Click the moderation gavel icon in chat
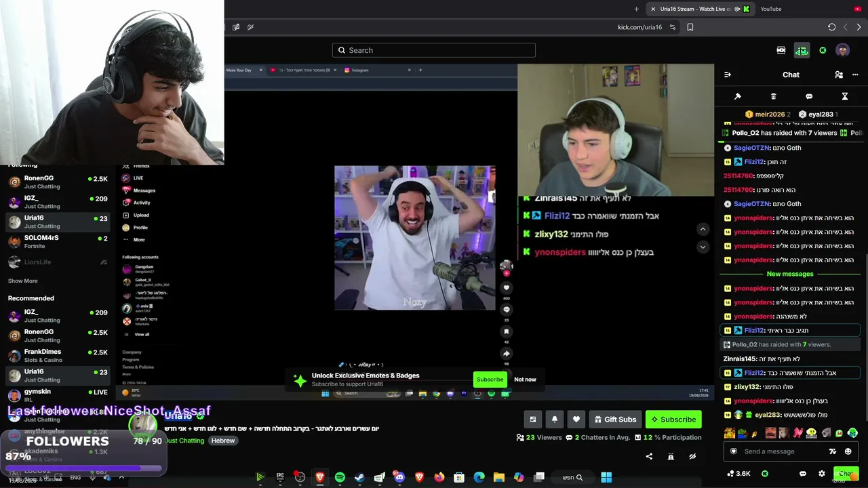 tap(738, 96)
